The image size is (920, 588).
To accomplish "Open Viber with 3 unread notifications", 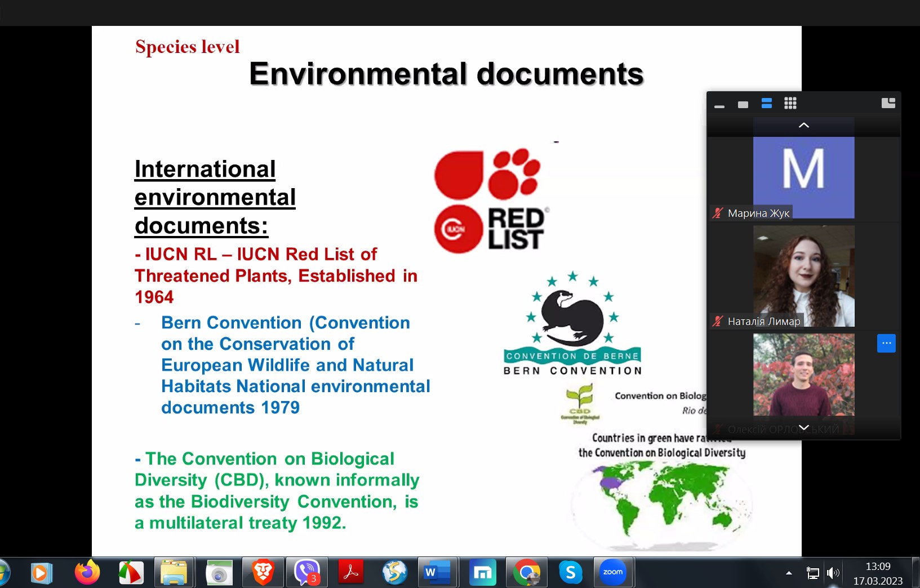I will [307, 573].
